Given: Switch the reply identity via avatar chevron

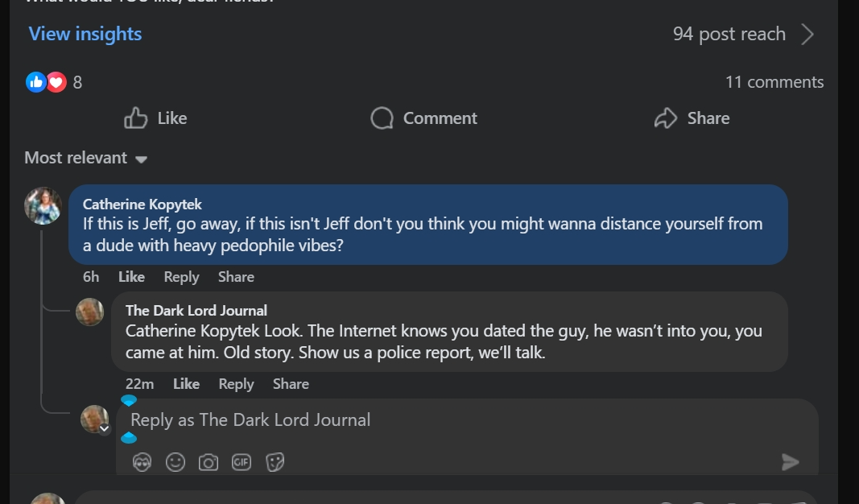Looking at the screenshot, I should click(x=104, y=428).
